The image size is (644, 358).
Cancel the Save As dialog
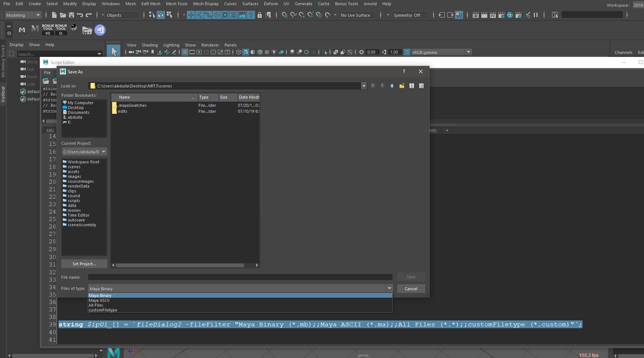tap(411, 288)
